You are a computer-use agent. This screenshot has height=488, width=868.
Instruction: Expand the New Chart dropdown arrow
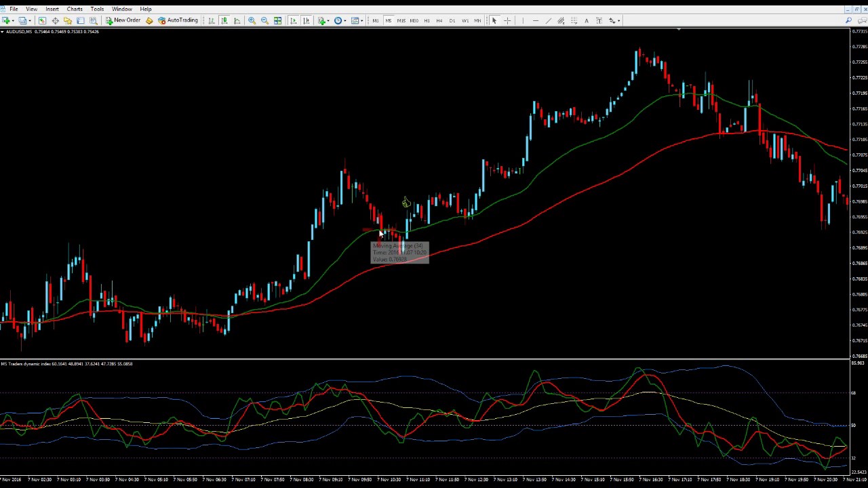pyautogui.click(x=14, y=20)
